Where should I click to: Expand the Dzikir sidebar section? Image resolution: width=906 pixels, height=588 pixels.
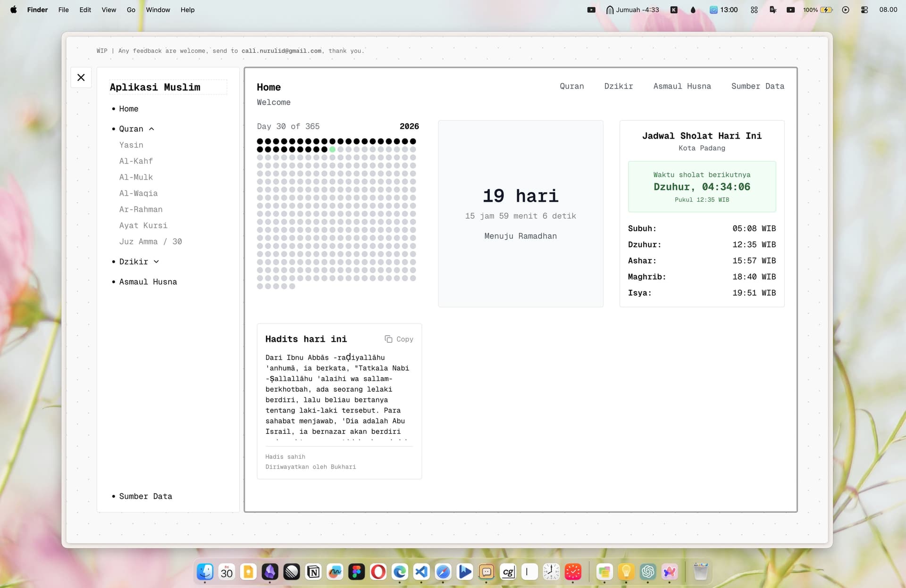click(156, 262)
